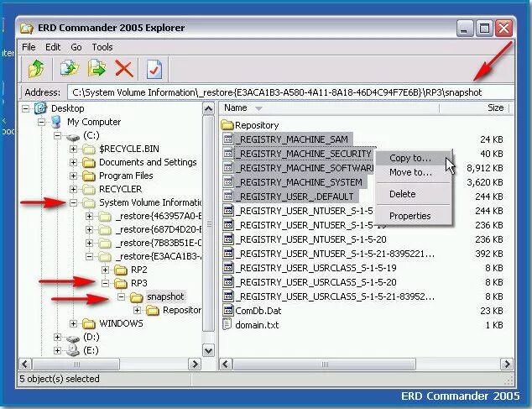Open the File menu
This screenshot has height=409, width=532.
(x=29, y=47)
